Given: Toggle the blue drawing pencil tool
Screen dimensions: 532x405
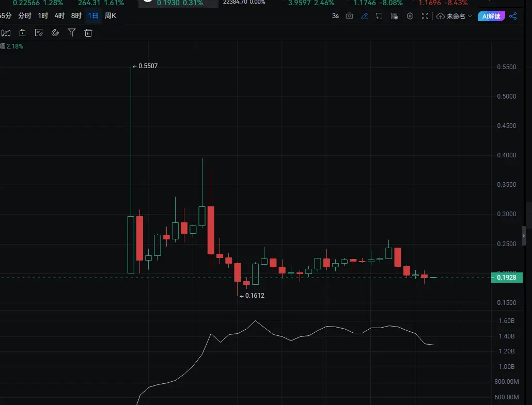Looking at the screenshot, I should 365,16.
